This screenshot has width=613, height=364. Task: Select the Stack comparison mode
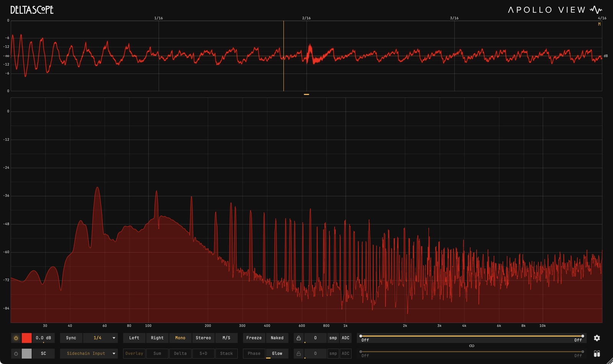coord(226,354)
